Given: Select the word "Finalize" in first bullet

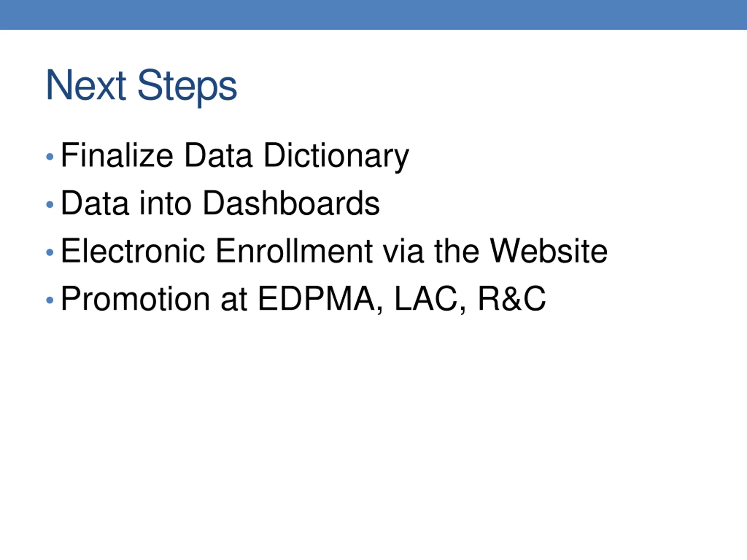Looking at the screenshot, I should pos(117,155).
